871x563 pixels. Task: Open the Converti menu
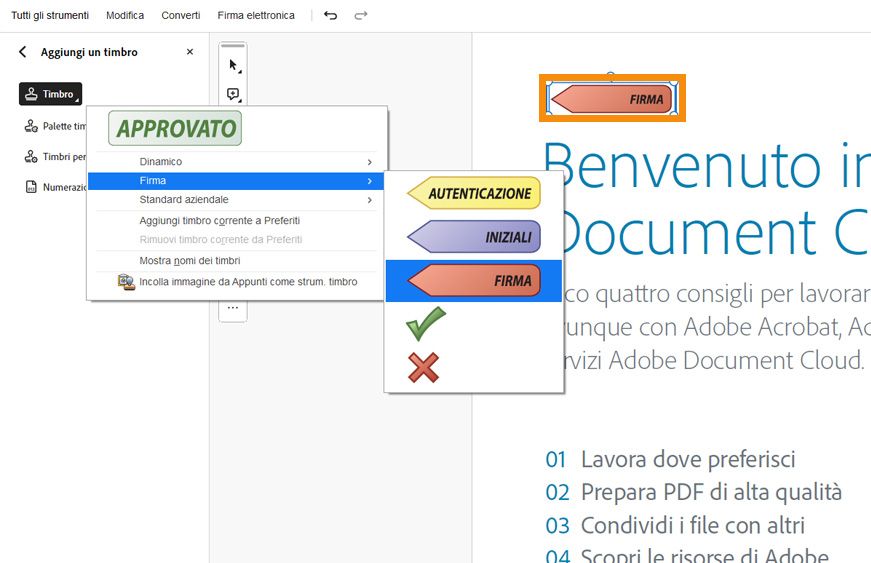click(181, 16)
